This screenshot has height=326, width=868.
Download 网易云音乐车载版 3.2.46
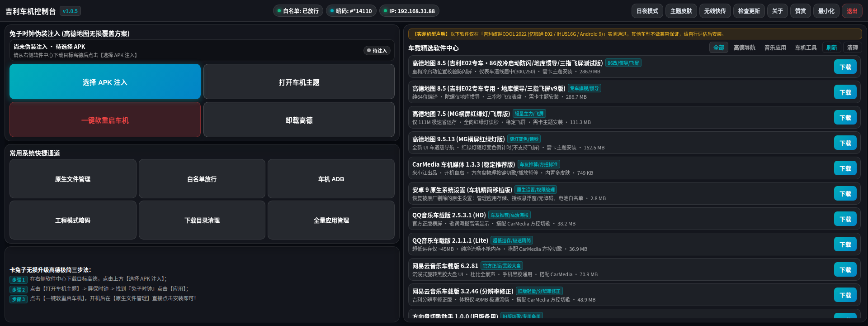pyautogui.click(x=845, y=295)
